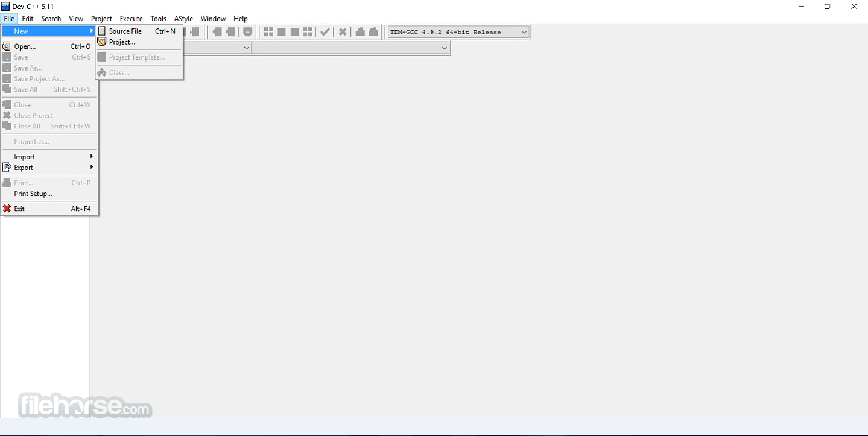The height and width of the screenshot is (436, 868).
Task: Expand the narrow class browser dropdown
Action: (x=246, y=48)
